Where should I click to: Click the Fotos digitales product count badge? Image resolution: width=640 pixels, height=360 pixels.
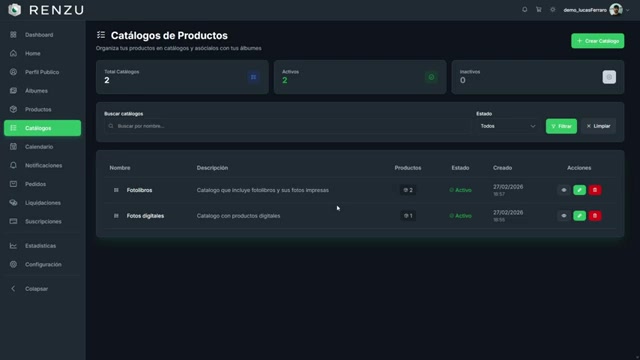408,216
